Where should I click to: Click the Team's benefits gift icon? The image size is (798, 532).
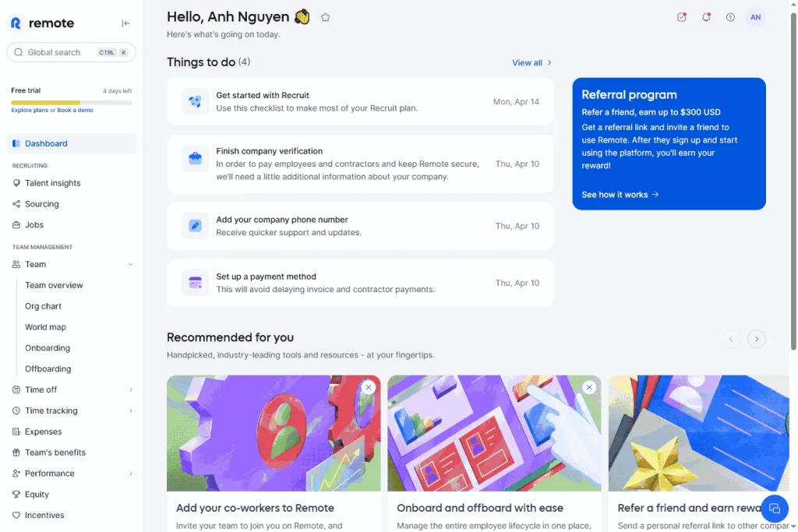[x=16, y=452]
